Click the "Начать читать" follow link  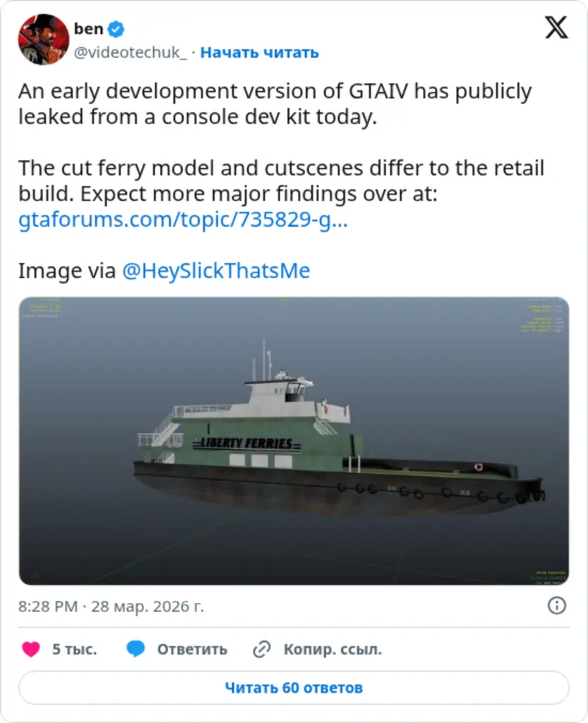coord(260,53)
